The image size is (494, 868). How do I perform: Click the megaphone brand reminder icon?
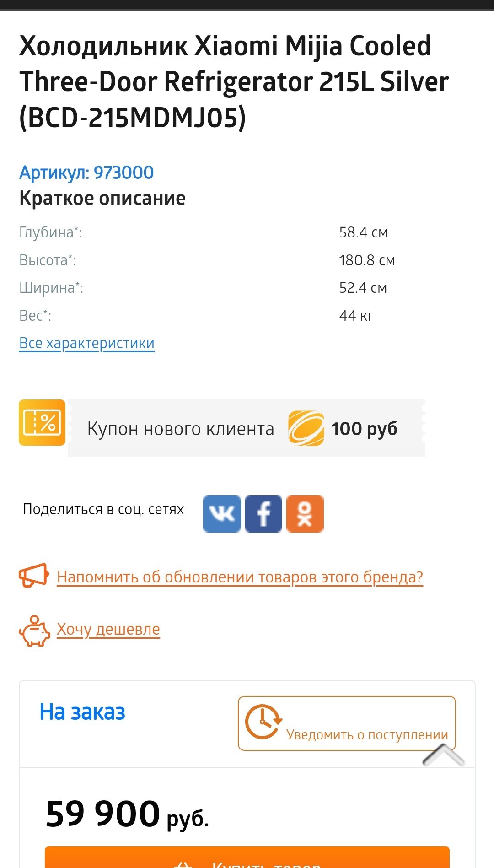click(34, 576)
